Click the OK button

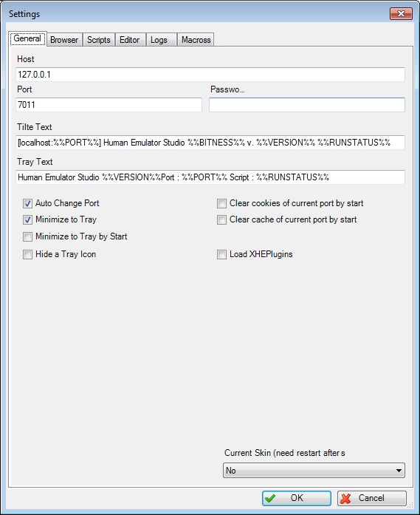(x=296, y=498)
